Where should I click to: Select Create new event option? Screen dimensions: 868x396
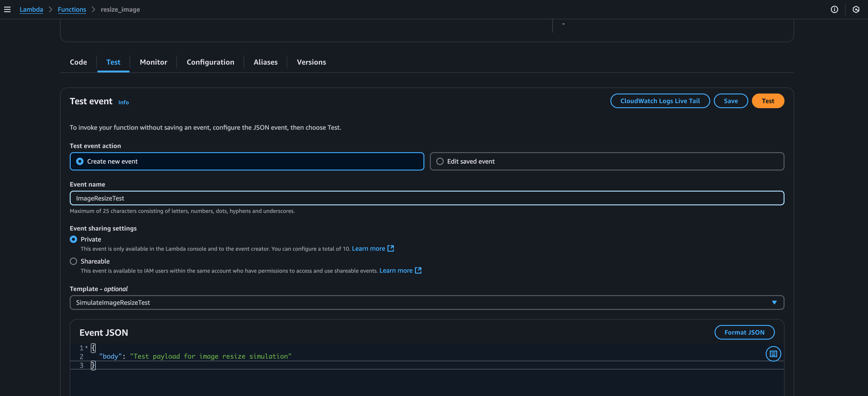[x=247, y=161]
